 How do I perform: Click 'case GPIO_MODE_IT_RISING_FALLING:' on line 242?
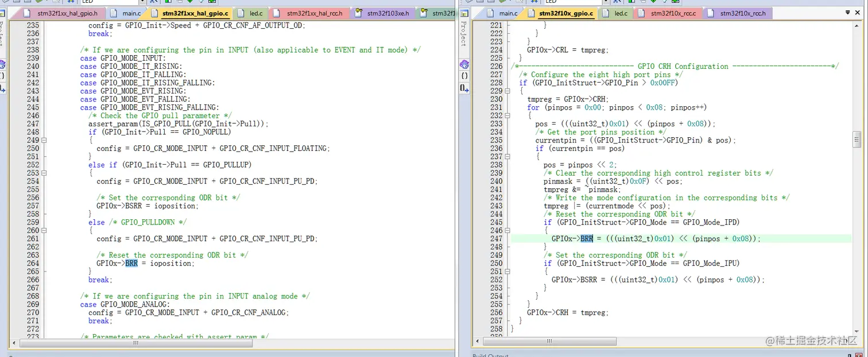pos(148,83)
